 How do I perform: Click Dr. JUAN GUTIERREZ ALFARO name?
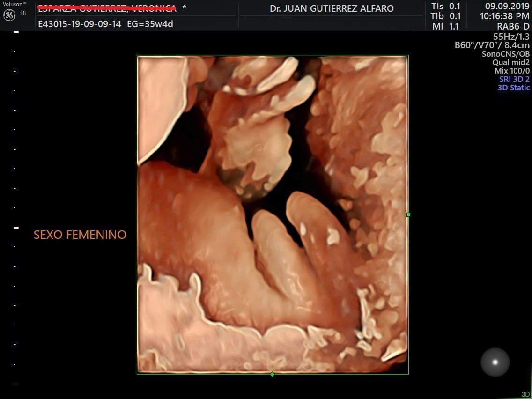332,8
